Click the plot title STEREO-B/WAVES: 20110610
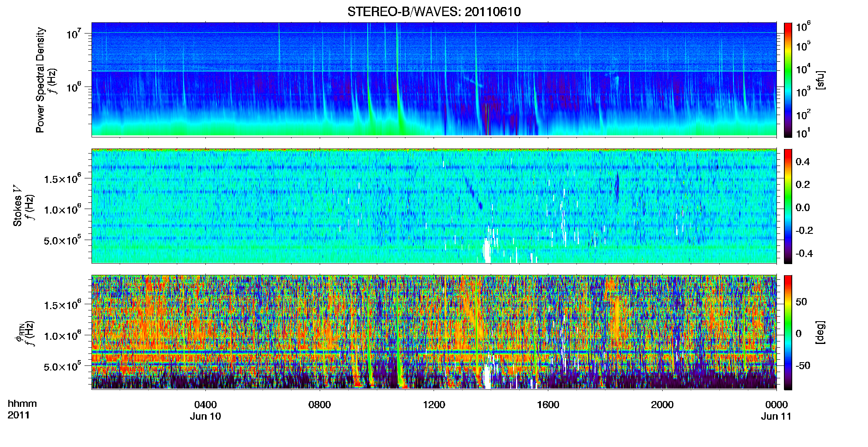This screenshot has height=447, width=868. point(434,12)
